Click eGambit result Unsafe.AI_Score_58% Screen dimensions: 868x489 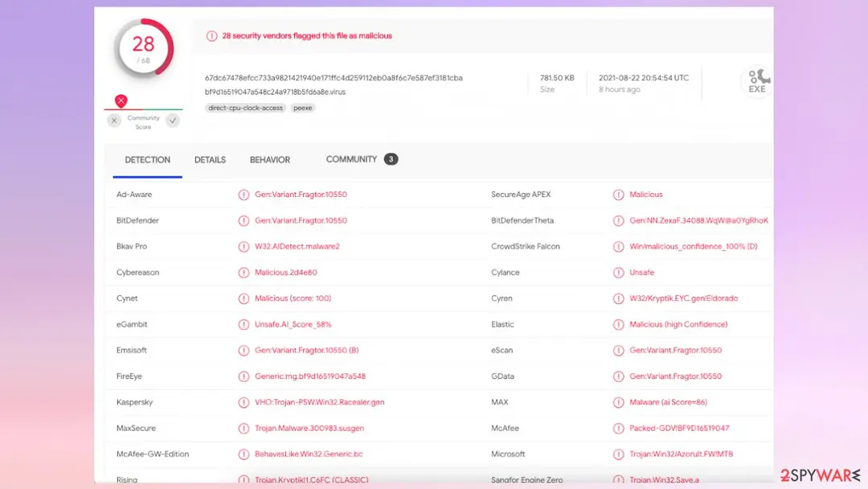[x=293, y=324]
